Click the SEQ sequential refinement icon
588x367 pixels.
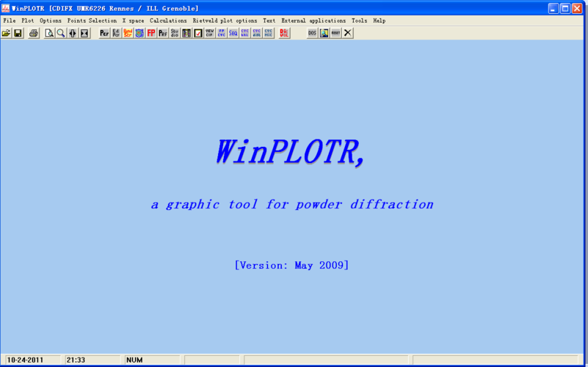233,33
